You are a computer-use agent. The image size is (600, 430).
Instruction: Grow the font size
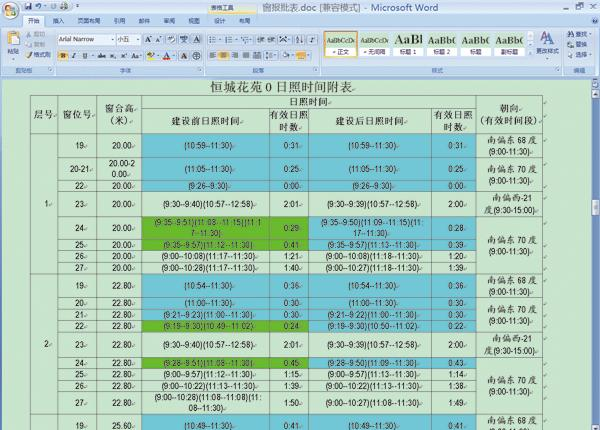148,39
